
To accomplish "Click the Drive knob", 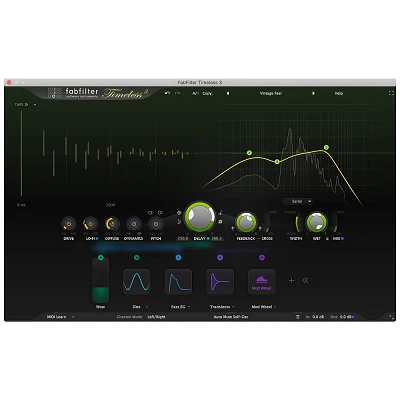I will [x=69, y=224].
